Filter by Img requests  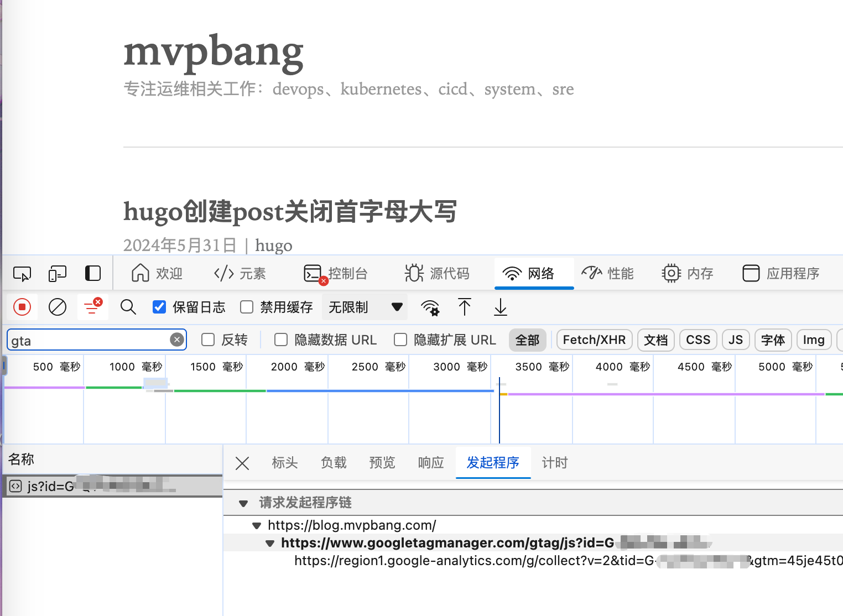point(814,340)
